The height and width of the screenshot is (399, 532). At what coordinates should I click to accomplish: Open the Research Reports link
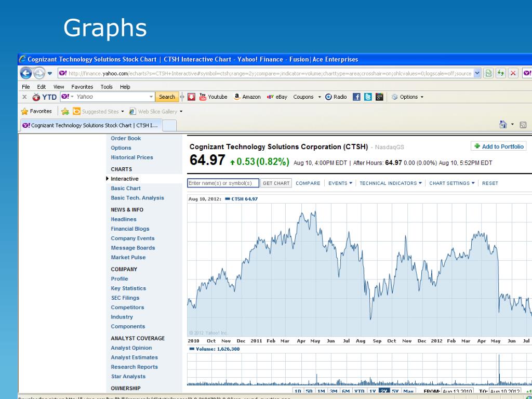point(135,367)
